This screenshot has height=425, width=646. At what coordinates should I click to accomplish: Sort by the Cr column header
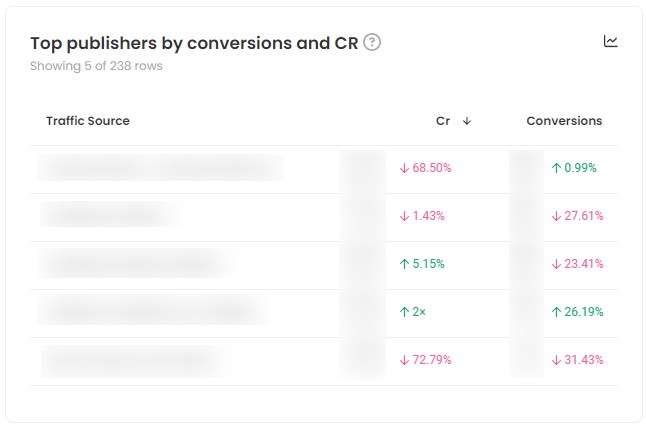tap(443, 121)
